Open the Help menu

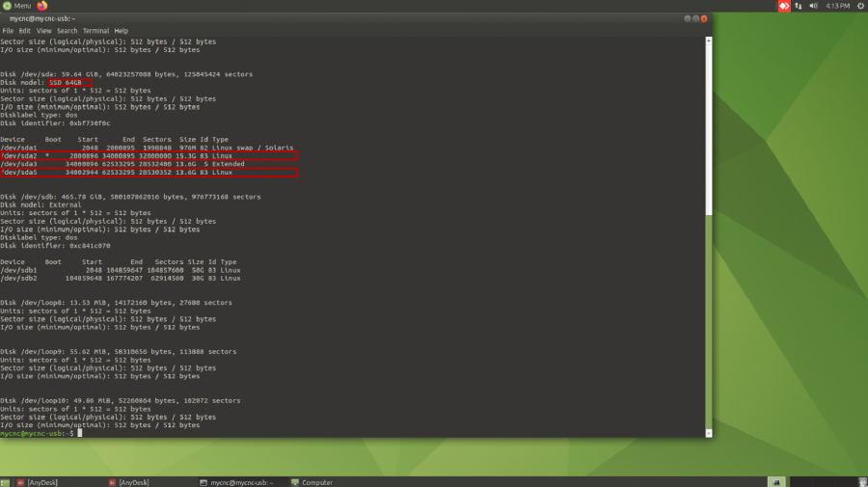(x=121, y=31)
